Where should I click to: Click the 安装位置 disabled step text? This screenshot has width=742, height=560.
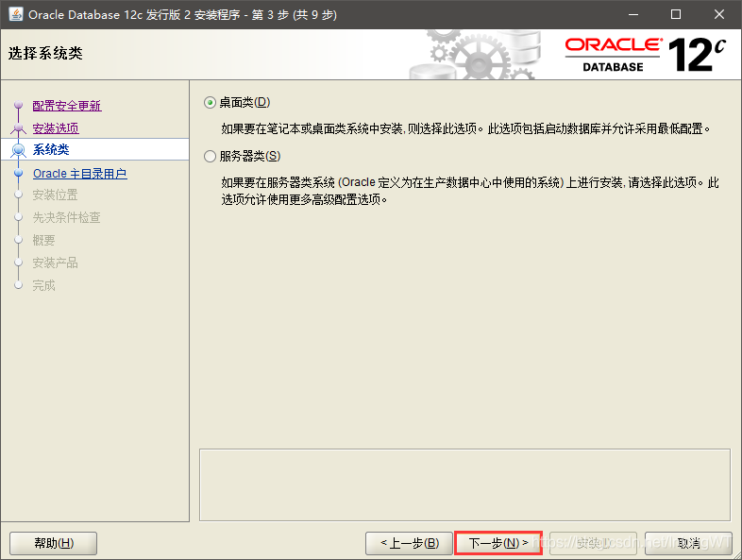pyautogui.click(x=55, y=195)
